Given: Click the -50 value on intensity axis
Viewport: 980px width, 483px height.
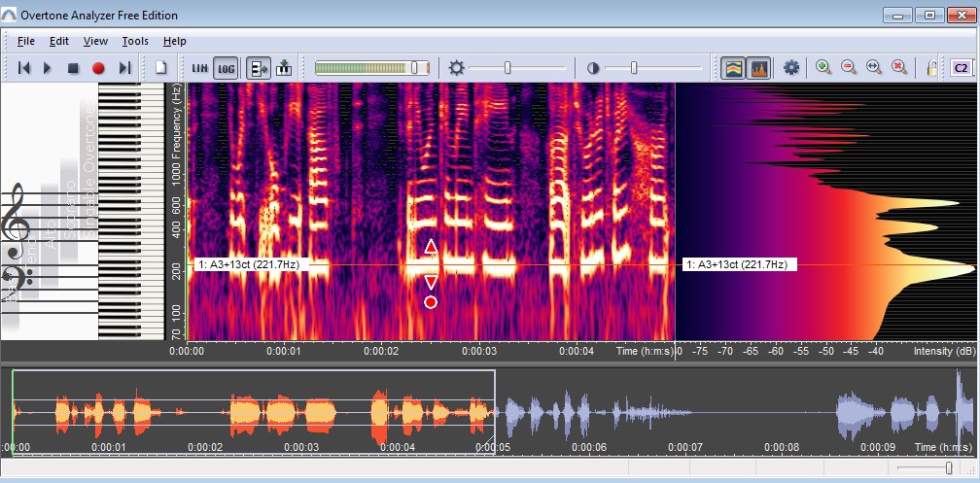Looking at the screenshot, I should point(826,351).
